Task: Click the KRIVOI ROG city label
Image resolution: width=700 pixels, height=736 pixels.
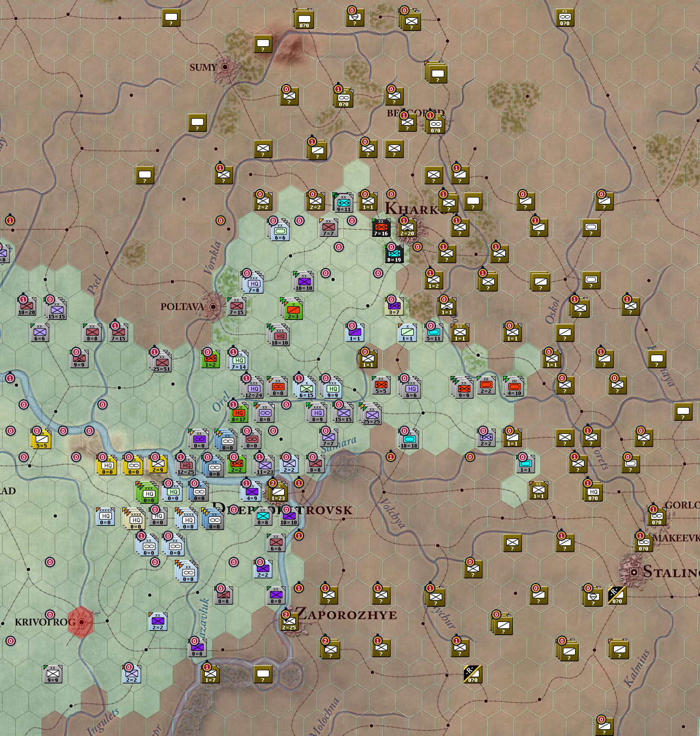Action: click(46, 622)
